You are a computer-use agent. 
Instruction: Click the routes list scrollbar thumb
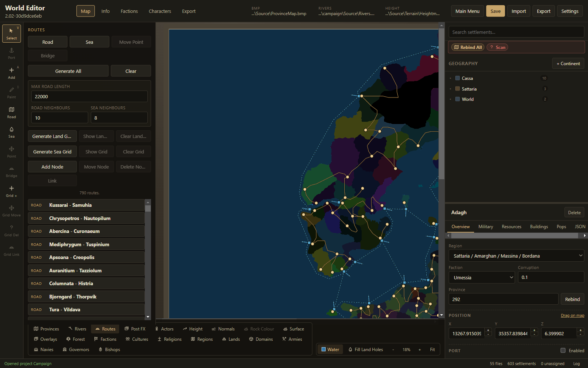(x=148, y=208)
